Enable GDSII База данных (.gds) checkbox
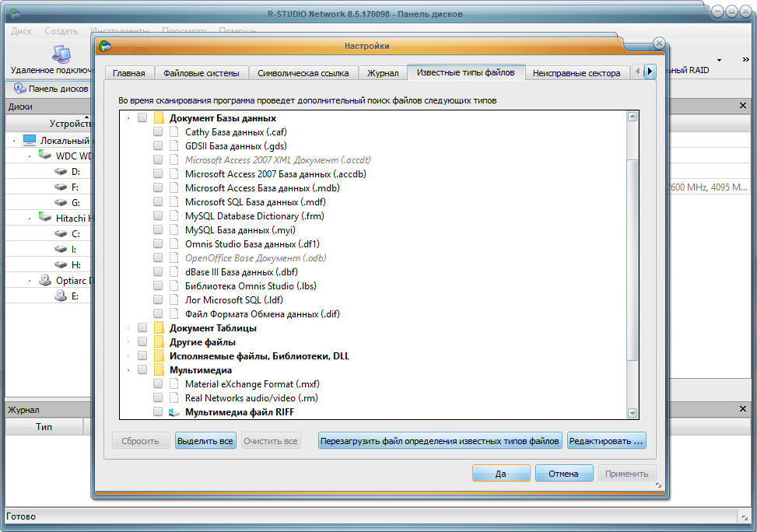The height and width of the screenshot is (532, 757). tap(158, 145)
